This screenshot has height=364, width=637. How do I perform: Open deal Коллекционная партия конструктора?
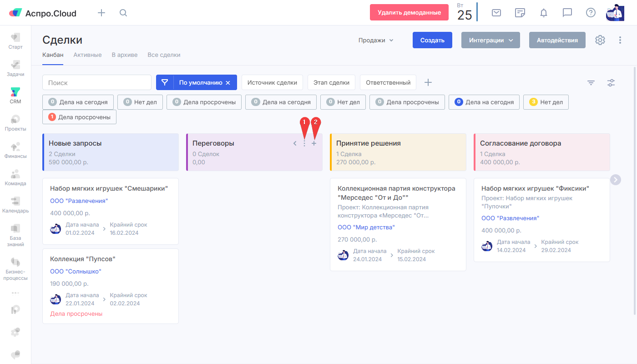tap(396, 192)
